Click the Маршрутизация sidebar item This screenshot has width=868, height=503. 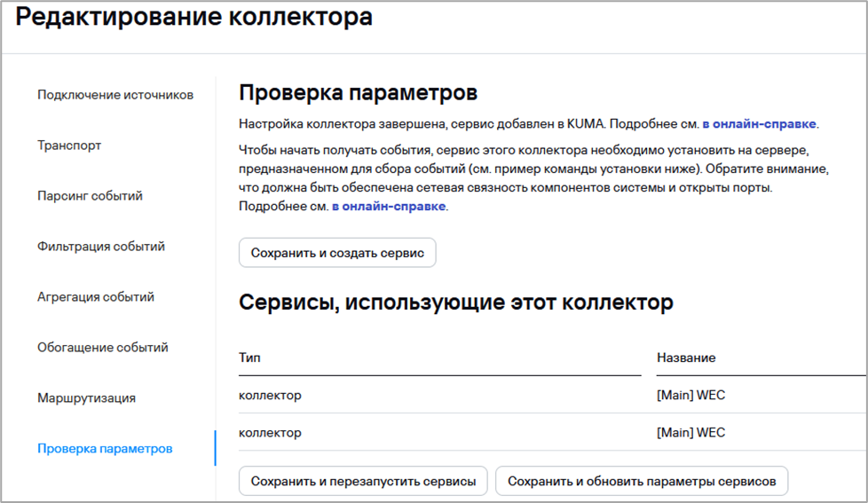[x=86, y=398]
